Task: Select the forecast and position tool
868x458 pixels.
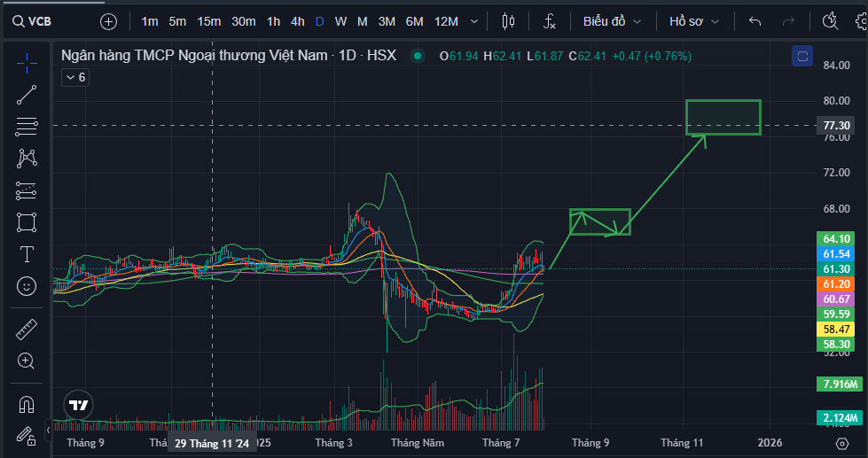Action: [x=27, y=190]
